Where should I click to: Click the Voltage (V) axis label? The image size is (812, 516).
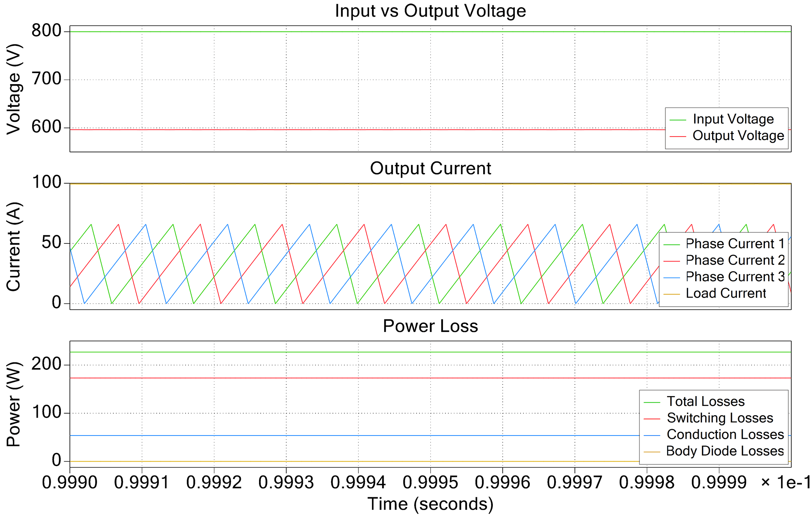(13, 89)
